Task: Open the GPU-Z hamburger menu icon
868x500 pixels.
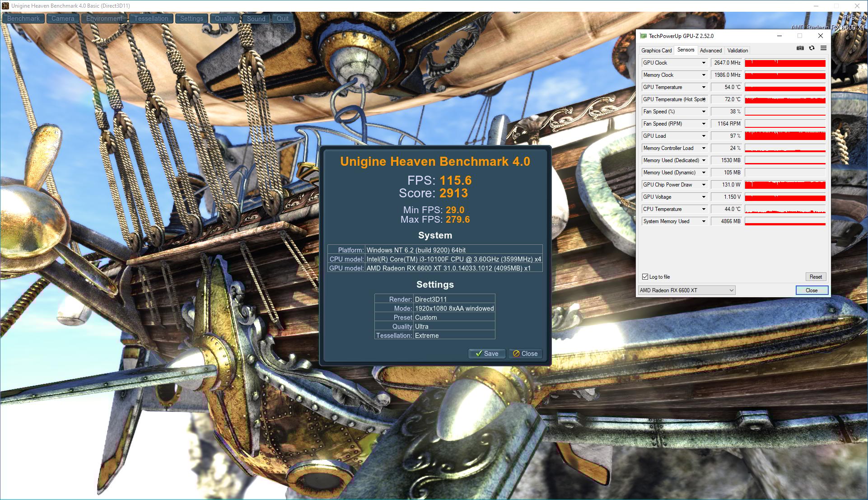Action: point(823,48)
